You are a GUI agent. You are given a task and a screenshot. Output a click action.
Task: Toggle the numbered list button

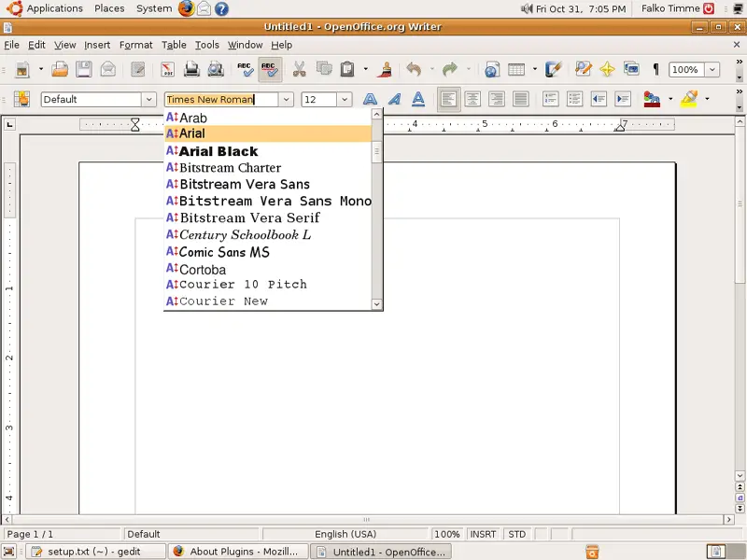click(551, 99)
